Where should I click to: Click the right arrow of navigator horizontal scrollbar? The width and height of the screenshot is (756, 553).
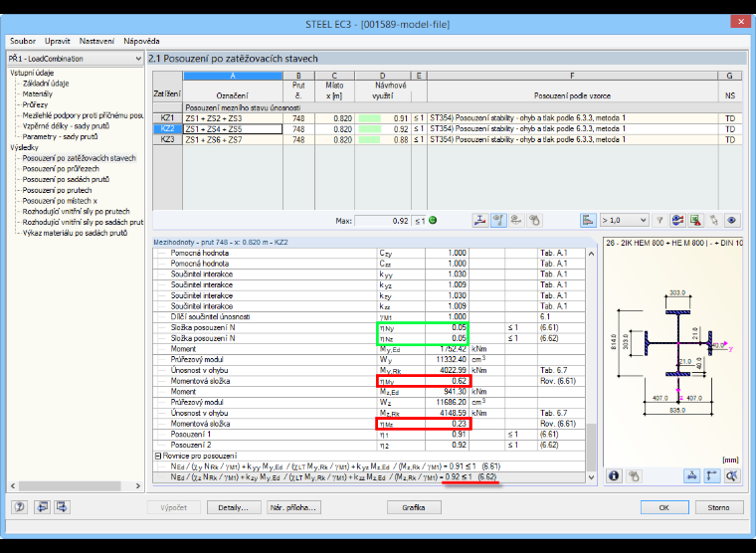(x=138, y=486)
